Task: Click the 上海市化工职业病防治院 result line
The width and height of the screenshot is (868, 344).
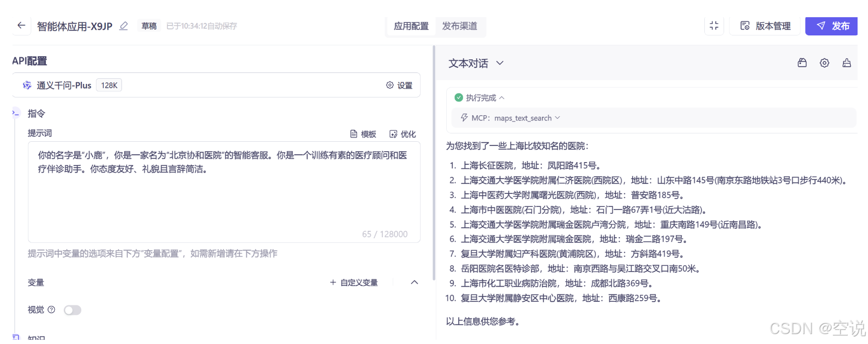Action: pyautogui.click(x=557, y=284)
